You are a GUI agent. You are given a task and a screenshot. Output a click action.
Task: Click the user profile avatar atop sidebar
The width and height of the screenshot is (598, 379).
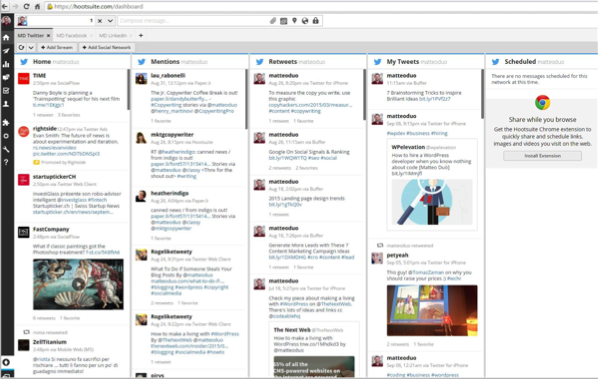[6, 20]
